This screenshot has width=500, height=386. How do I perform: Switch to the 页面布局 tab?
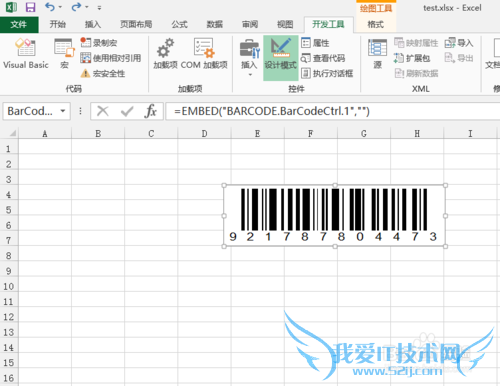click(136, 24)
